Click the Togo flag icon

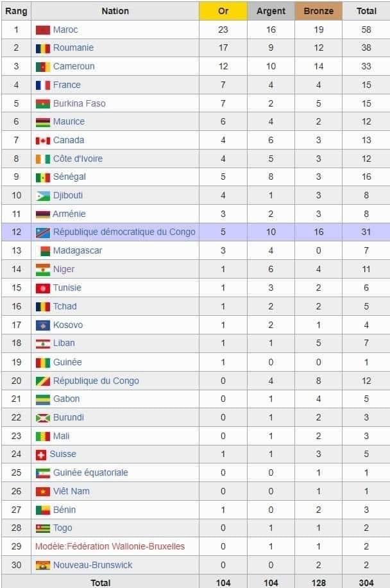coord(43,528)
